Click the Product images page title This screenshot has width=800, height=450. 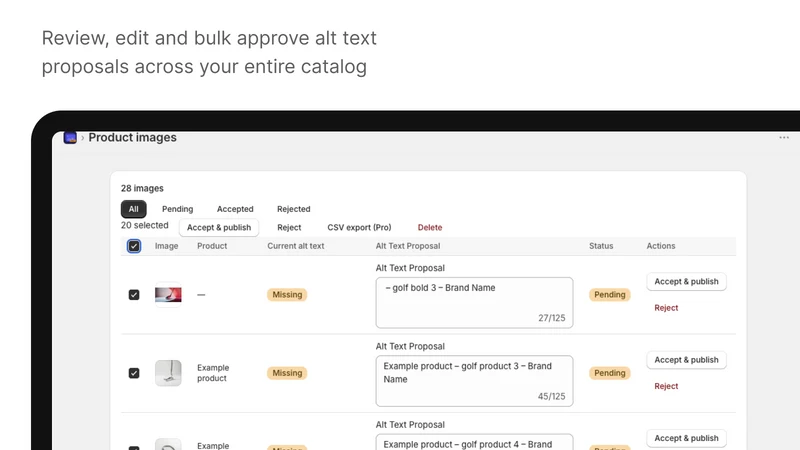(132, 137)
